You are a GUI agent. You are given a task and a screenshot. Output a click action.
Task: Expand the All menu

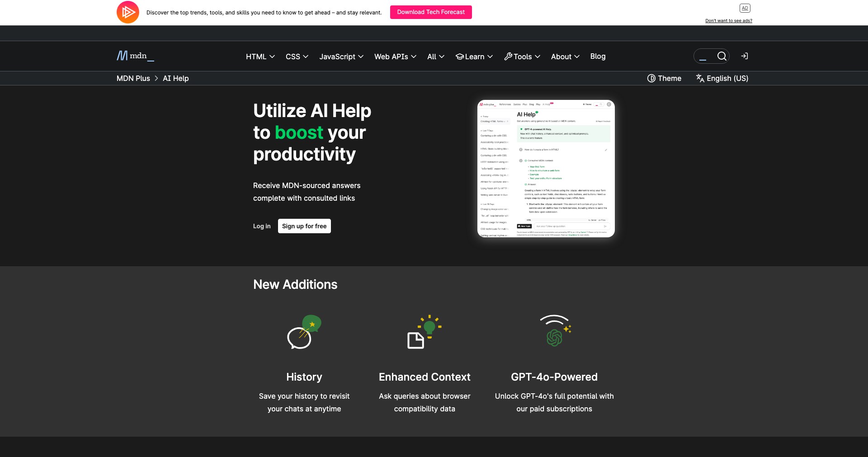pos(436,57)
